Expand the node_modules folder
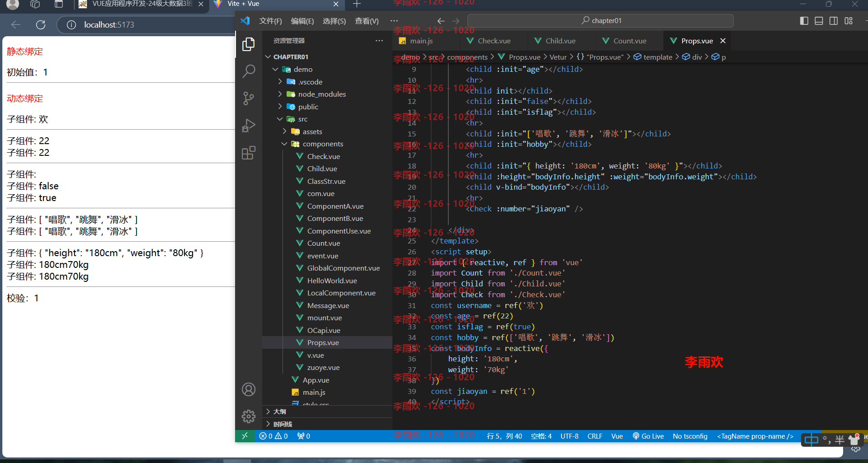Viewport: 868px width, 463px height. point(327,94)
